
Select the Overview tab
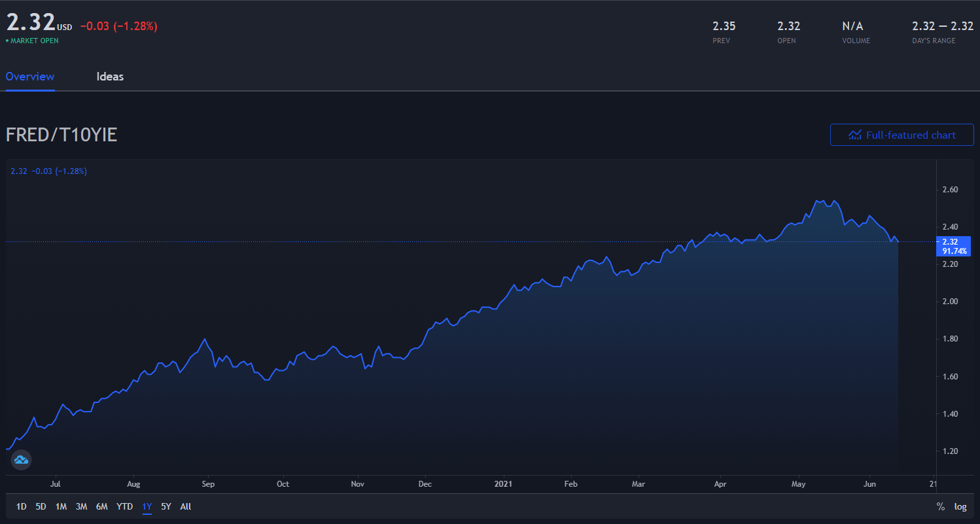30,77
